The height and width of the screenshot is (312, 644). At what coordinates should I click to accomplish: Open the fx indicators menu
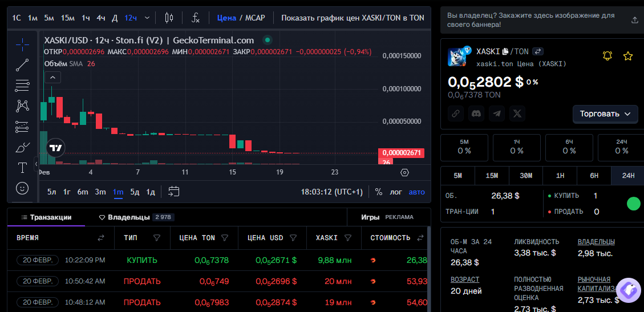tap(196, 18)
